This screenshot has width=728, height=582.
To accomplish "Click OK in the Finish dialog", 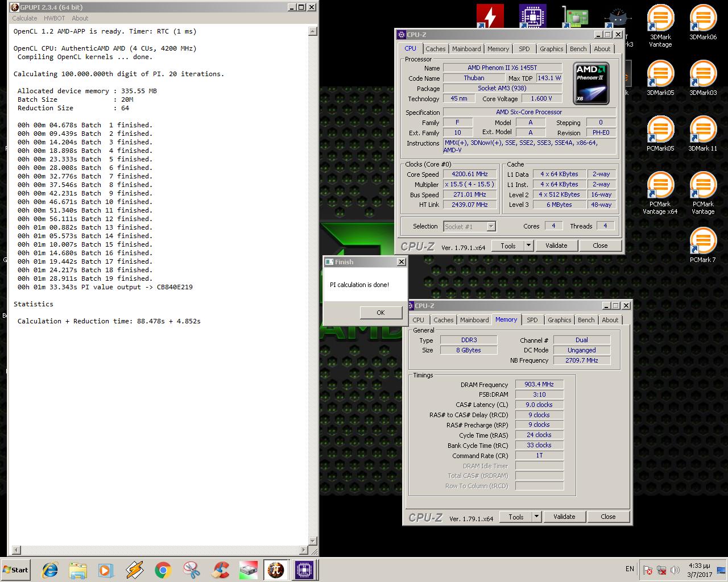I will coord(380,313).
